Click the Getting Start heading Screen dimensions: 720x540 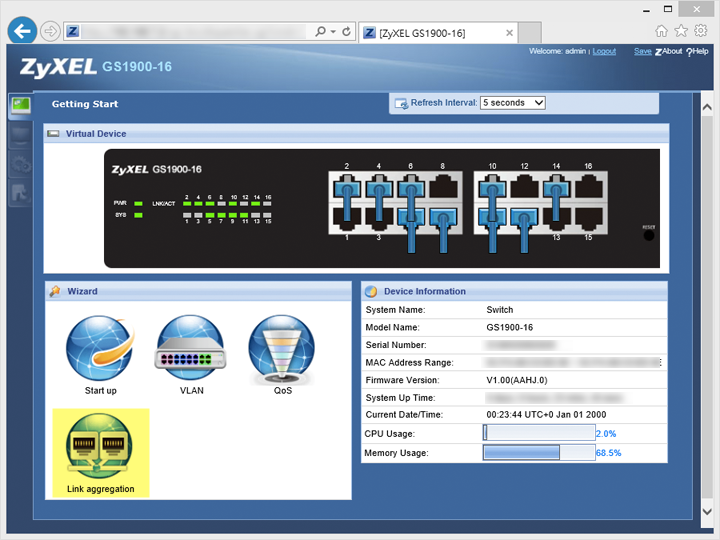85,104
